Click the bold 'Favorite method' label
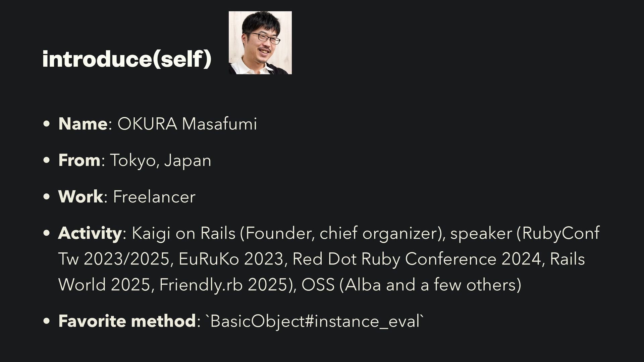The height and width of the screenshot is (362, 644). pyautogui.click(x=127, y=321)
